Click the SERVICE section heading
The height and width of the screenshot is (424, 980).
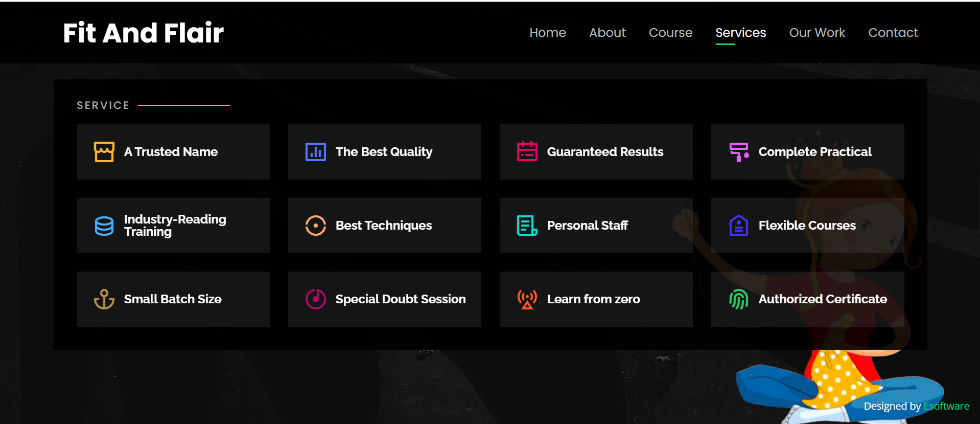tap(103, 105)
